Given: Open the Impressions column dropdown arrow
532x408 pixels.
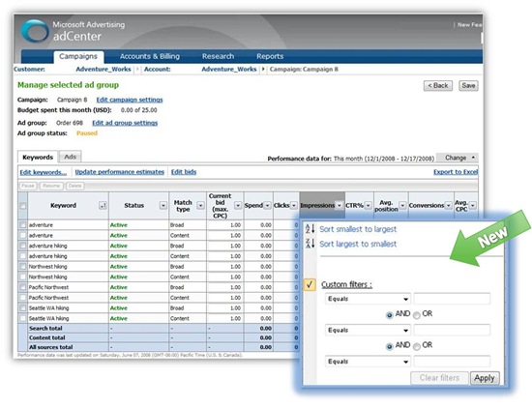Looking at the screenshot, I should (339, 206).
